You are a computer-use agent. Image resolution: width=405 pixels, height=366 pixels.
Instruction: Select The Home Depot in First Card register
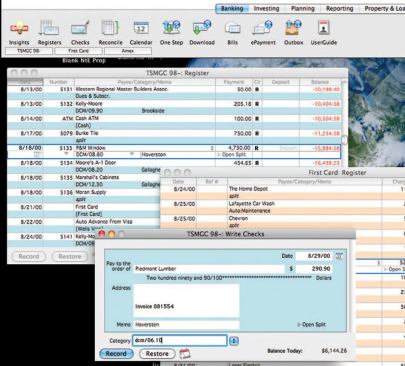pyautogui.click(x=248, y=189)
